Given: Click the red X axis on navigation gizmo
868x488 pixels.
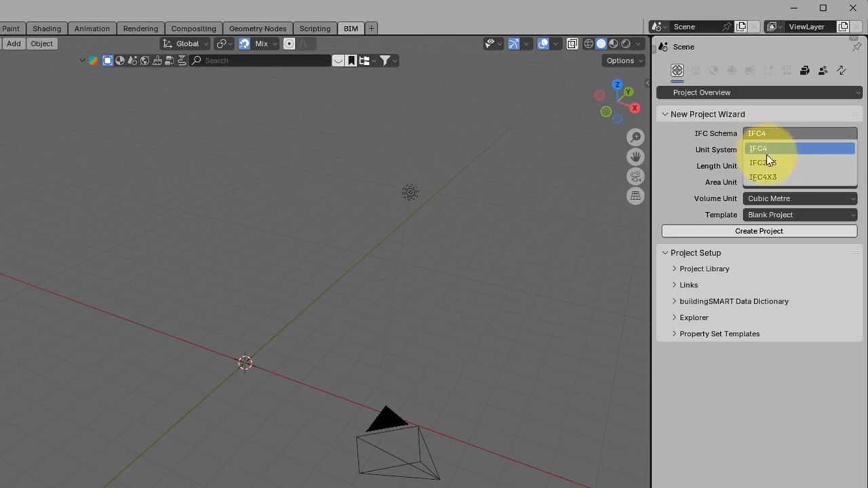Looking at the screenshot, I should tap(634, 108).
